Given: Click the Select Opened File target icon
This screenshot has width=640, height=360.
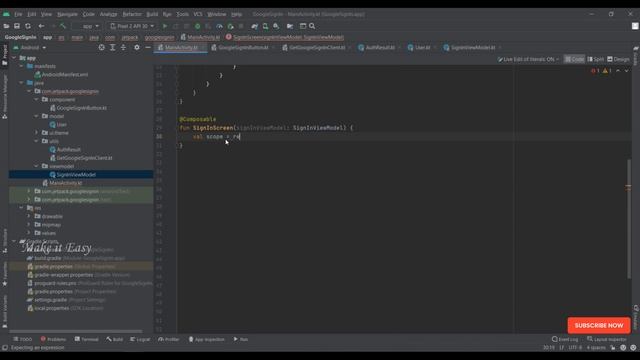Looking at the screenshot, I should 101,47.
